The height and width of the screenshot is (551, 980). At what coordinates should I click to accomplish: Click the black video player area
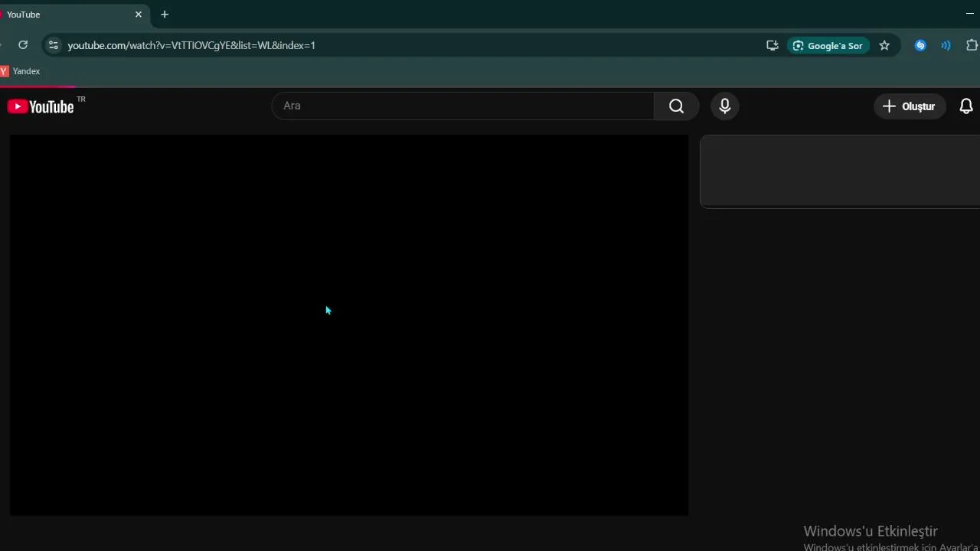(349, 325)
